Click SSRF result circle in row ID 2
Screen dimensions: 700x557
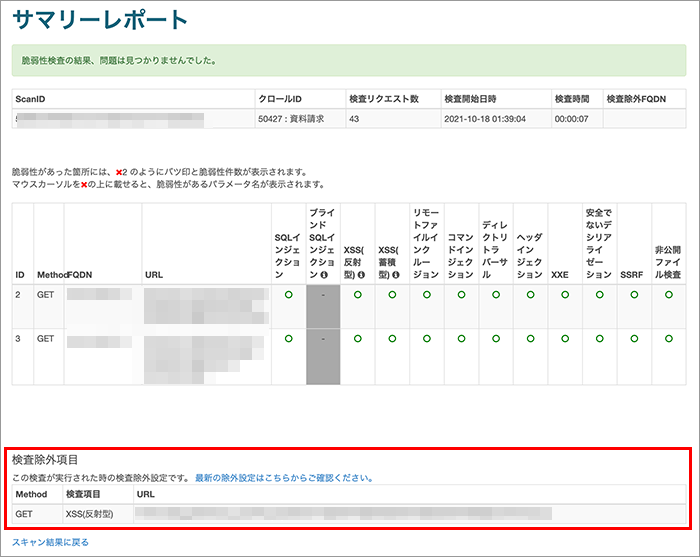coord(634,295)
